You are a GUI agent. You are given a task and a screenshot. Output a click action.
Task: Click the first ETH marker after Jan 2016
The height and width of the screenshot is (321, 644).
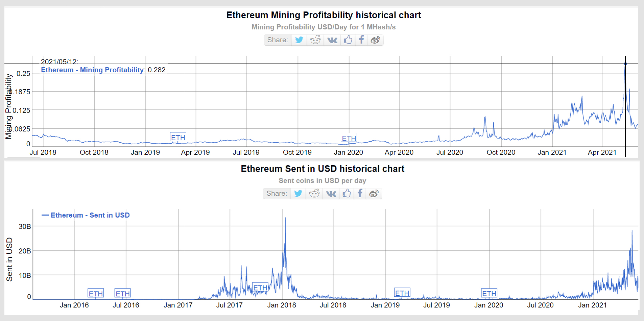pyautogui.click(x=96, y=294)
